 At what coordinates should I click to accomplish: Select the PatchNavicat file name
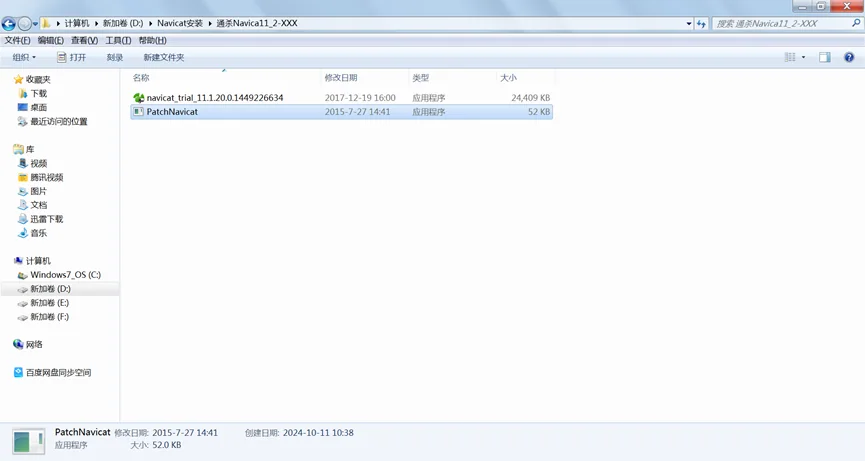pos(172,111)
